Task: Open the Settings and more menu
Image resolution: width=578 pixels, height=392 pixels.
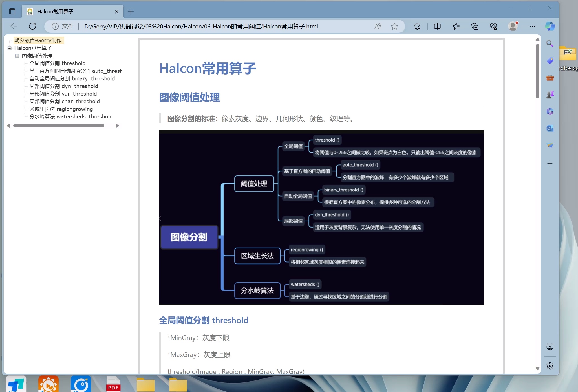Action: click(532, 26)
